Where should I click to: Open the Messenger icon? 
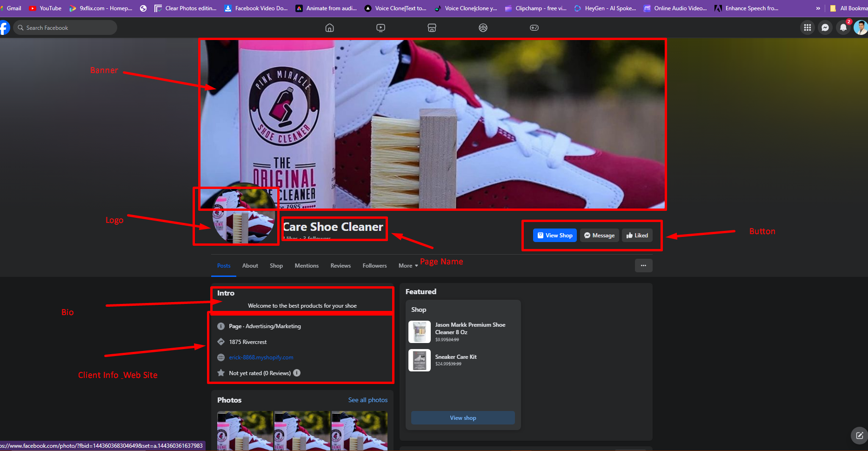825,28
